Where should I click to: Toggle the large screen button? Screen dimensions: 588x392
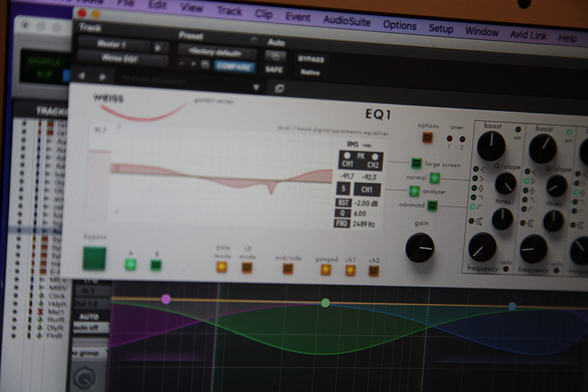tap(416, 163)
